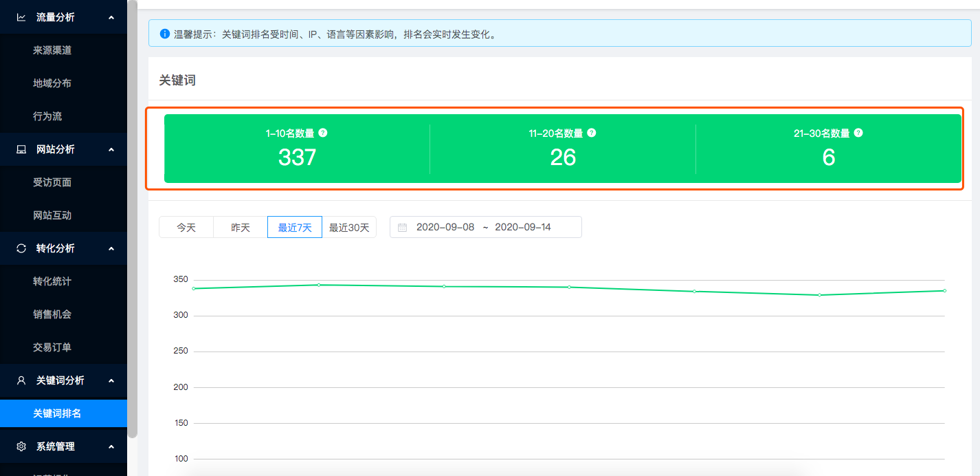Go to 销售机会 in sidebar
Image resolution: width=980 pixels, height=476 pixels.
click(52, 314)
